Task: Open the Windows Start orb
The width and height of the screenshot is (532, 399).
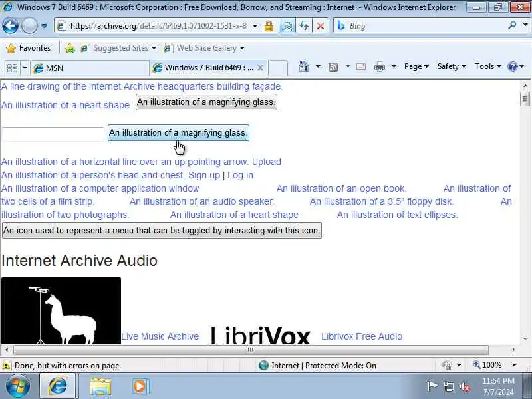Action: click(18, 386)
